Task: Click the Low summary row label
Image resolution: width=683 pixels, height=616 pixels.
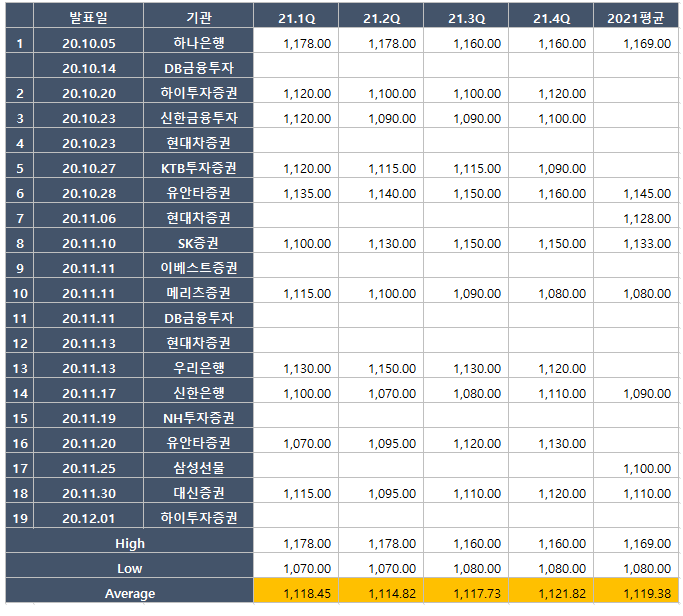Action: (x=129, y=568)
